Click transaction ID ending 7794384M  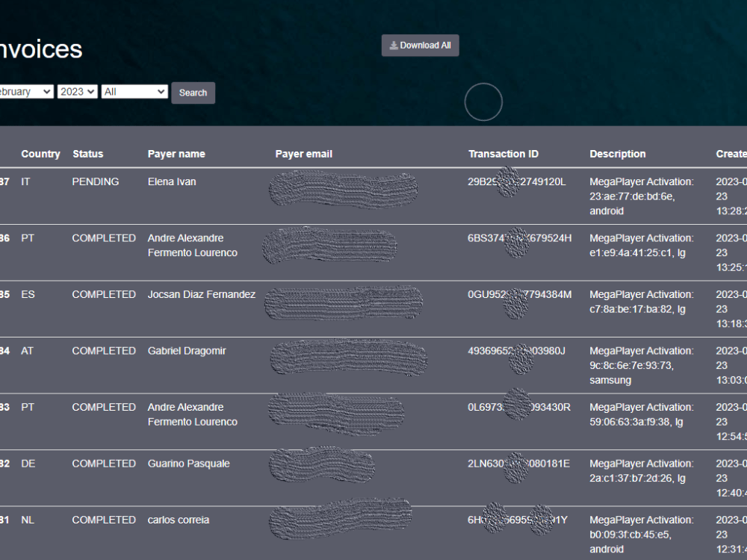click(519, 294)
